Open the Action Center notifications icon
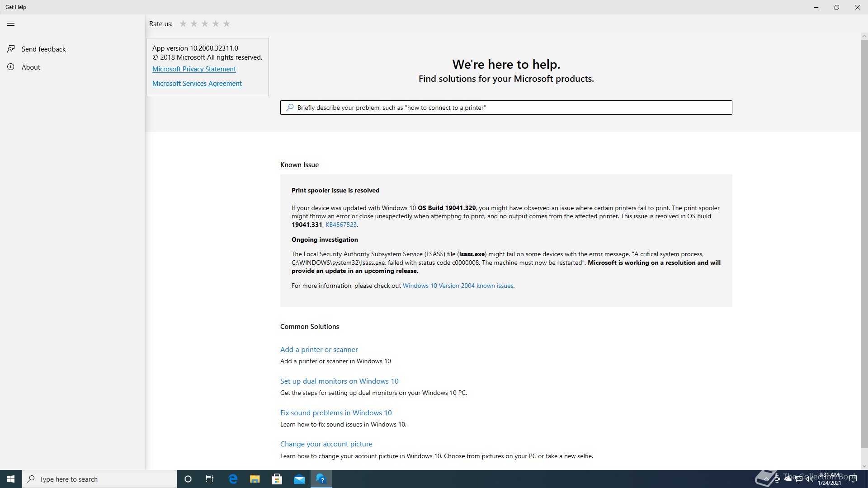868x488 pixels. tap(853, 479)
